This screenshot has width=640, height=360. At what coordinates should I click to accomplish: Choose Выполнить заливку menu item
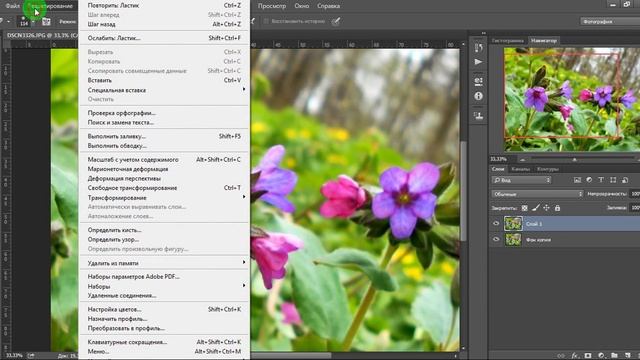pyautogui.click(x=165, y=136)
